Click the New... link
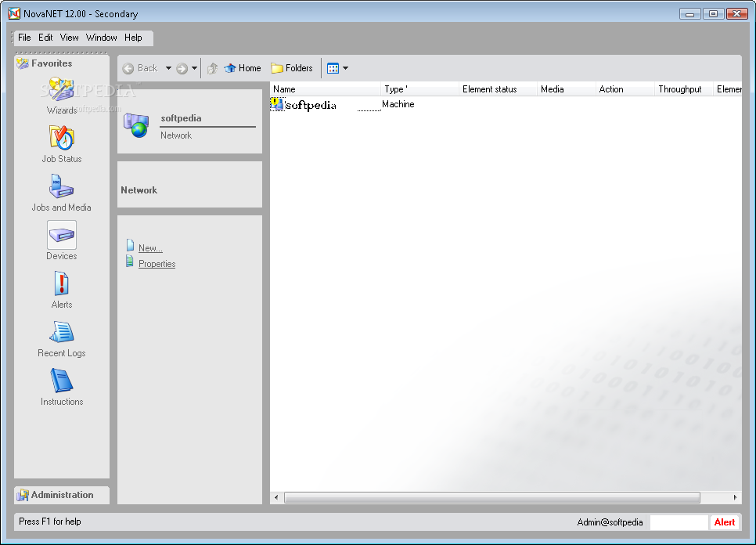Screen dimensions: 756x545 pyautogui.click(x=150, y=248)
